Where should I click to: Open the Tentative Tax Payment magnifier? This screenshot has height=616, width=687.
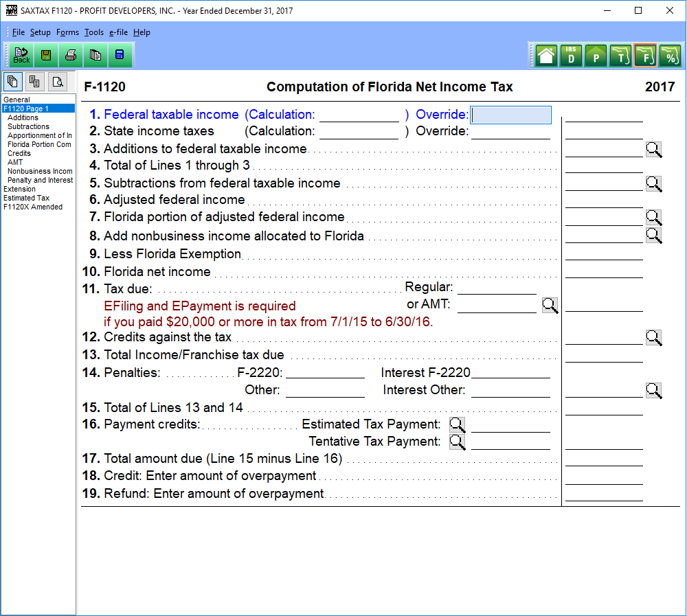pyautogui.click(x=457, y=442)
